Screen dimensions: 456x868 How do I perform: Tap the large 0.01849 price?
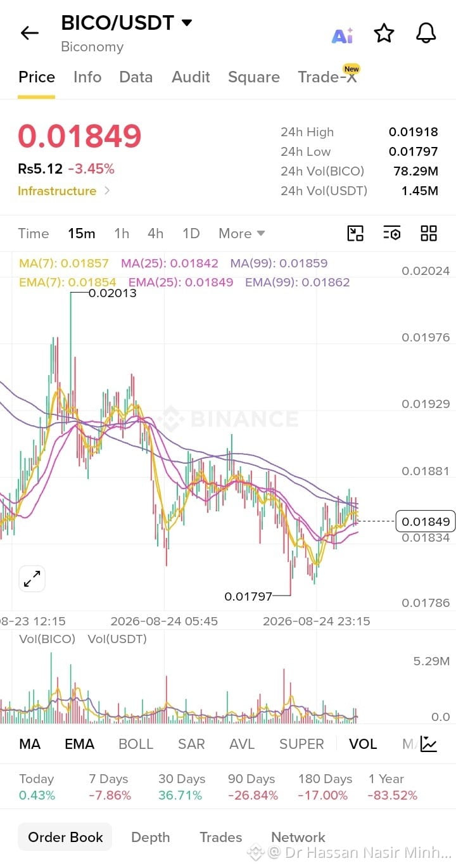click(x=80, y=136)
